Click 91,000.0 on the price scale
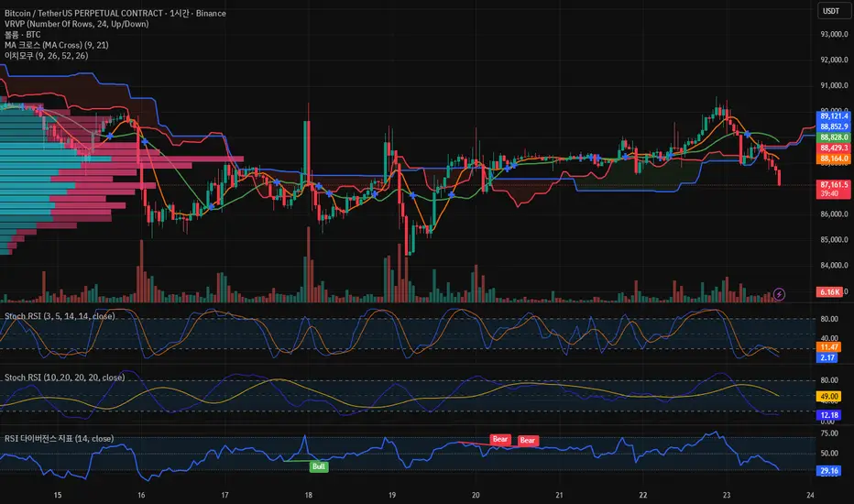Viewport: 854px width, 504px height. 835,85
